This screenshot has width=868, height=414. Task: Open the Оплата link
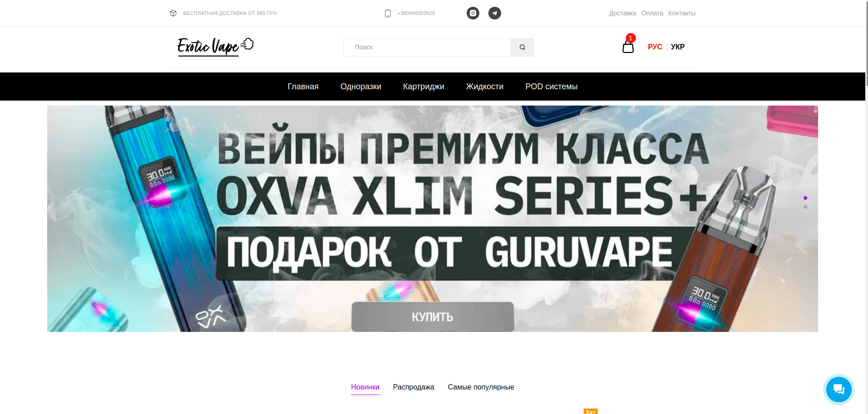(x=652, y=13)
